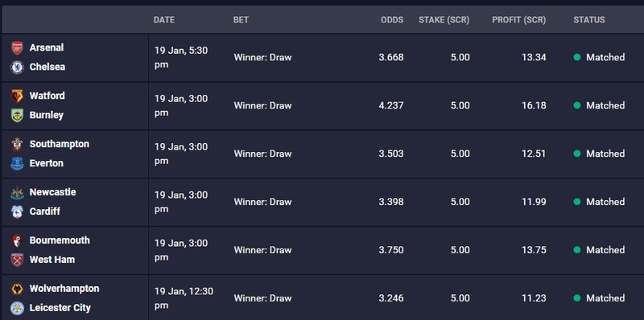Click the STATUS column header
The height and width of the screenshot is (320, 644).
[x=589, y=19]
